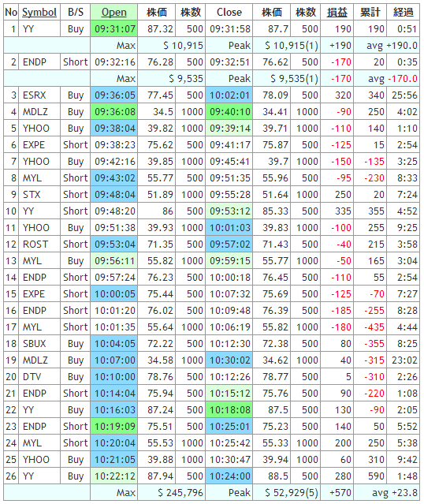
Task: Click ENDP symbol in row 2
Action: pos(35,62)
